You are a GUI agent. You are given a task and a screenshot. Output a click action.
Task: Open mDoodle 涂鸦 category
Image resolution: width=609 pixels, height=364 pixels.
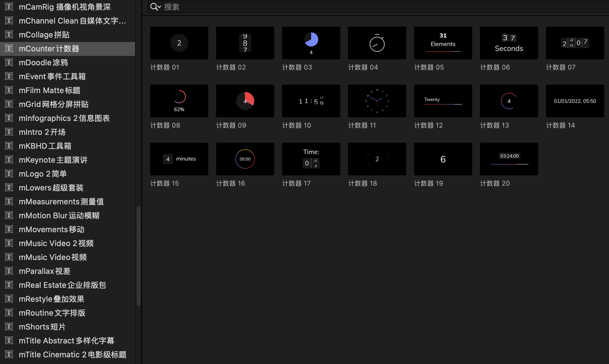click(x=67, y=63)
